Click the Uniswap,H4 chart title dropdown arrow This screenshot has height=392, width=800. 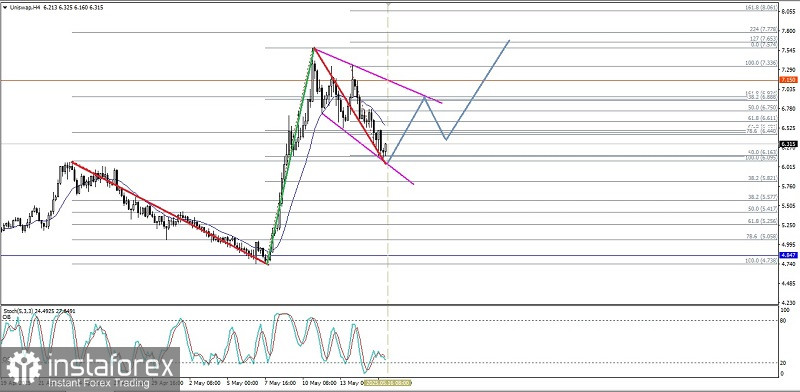point(5,8)
